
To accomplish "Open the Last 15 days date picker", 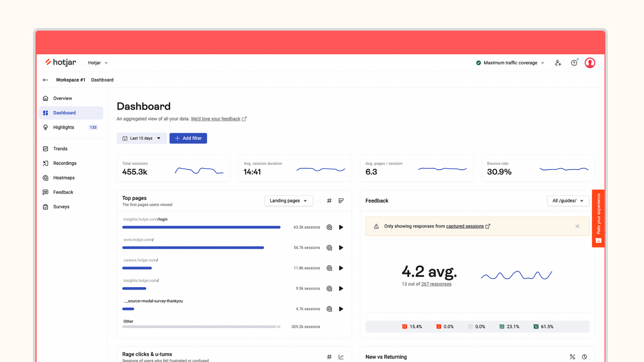I will click(141, 138).
